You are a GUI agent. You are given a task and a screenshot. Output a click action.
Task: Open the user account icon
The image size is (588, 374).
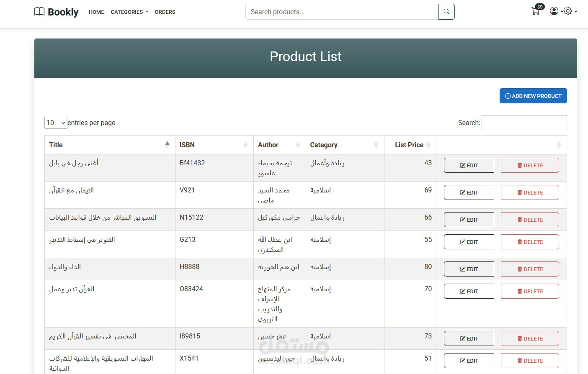pos(554,11)
